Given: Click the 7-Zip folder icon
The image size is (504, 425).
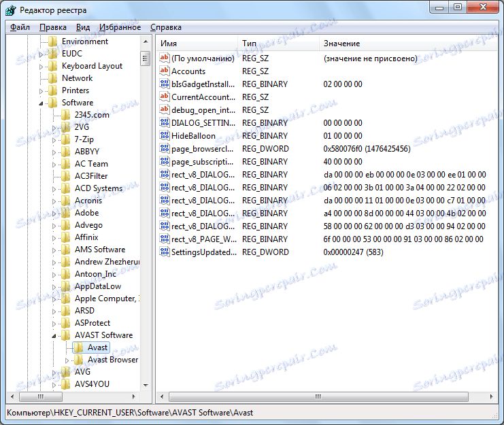Looking at the screenshot, I should click(65, 139).
